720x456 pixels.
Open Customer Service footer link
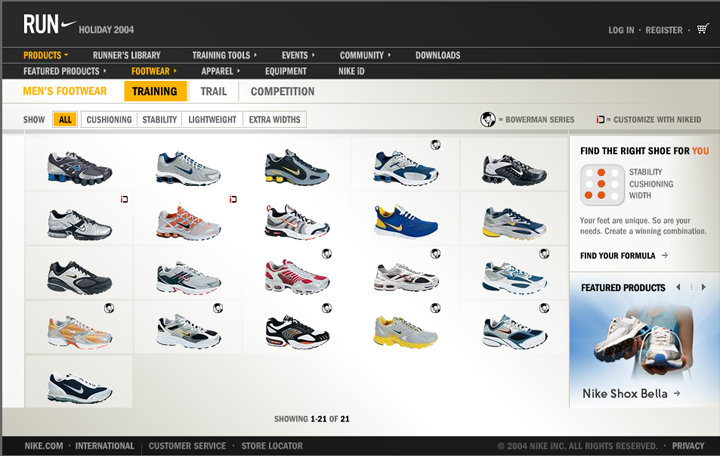click(187, 446)
